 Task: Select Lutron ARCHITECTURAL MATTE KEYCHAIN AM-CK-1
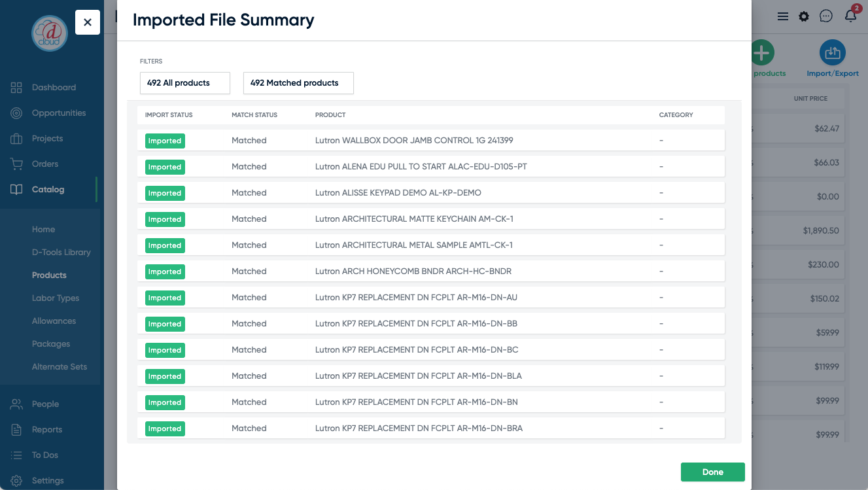[x=431, y=219]
